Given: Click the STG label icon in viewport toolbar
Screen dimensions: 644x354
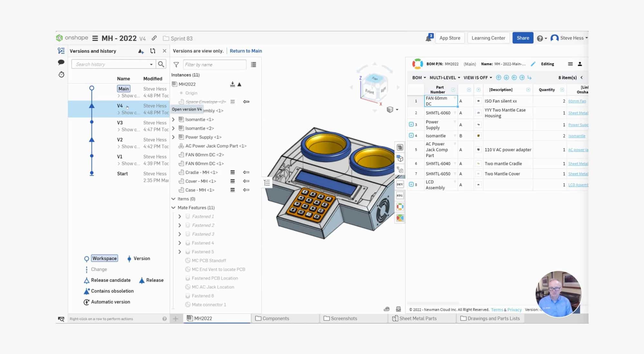Looking at the screenshot, I should [x=400, y=195].
